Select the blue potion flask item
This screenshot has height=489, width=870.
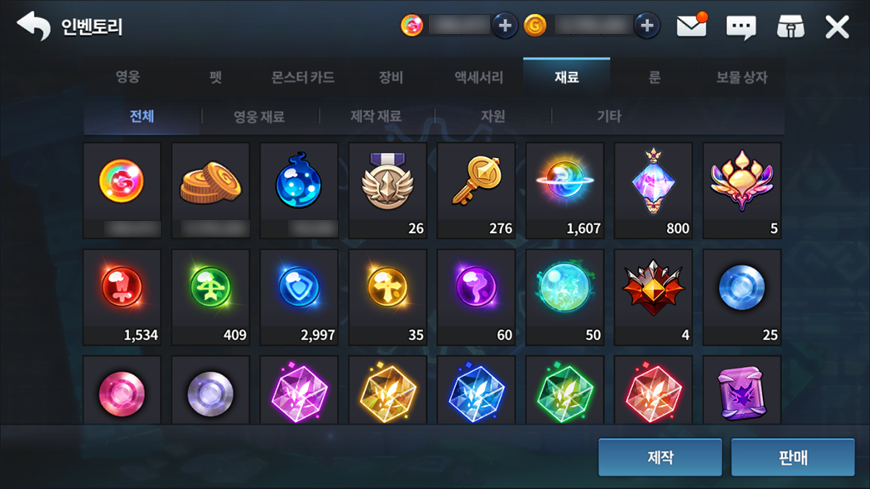(299, 190)
